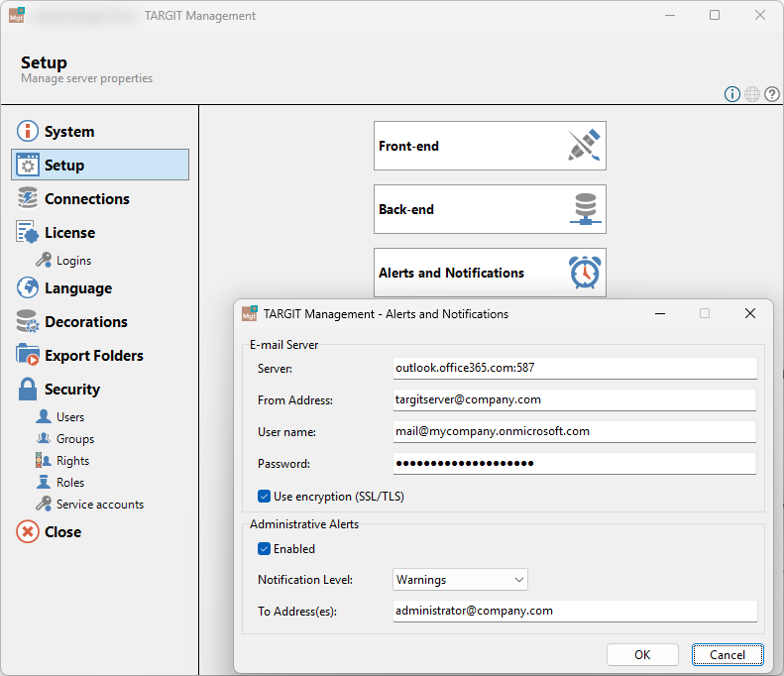The width and height of the screenshot is (784, 676).
Task: Click the Users person icon
Action: [x=44, y=416]
